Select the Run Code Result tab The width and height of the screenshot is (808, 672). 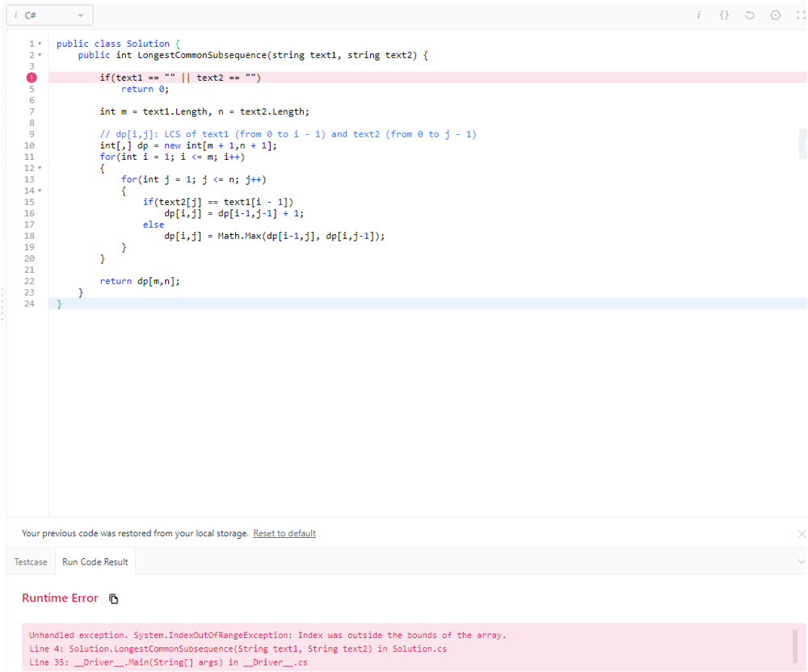pos(95,562)
